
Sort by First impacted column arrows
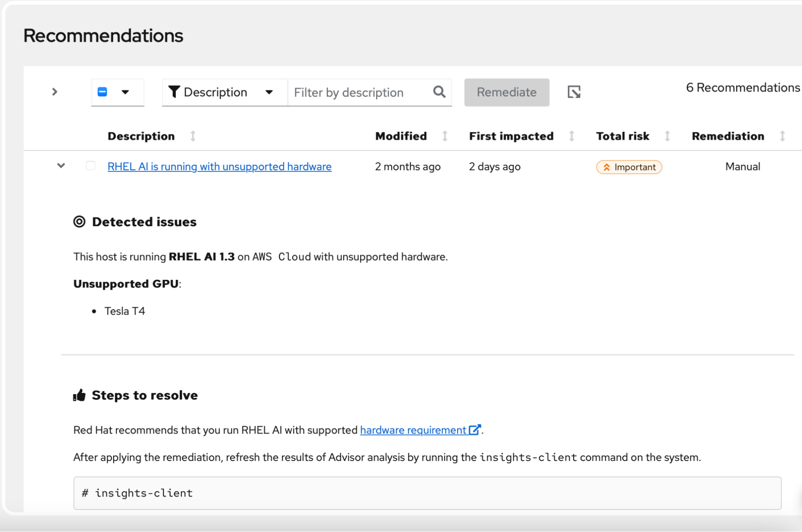(572, 136)
